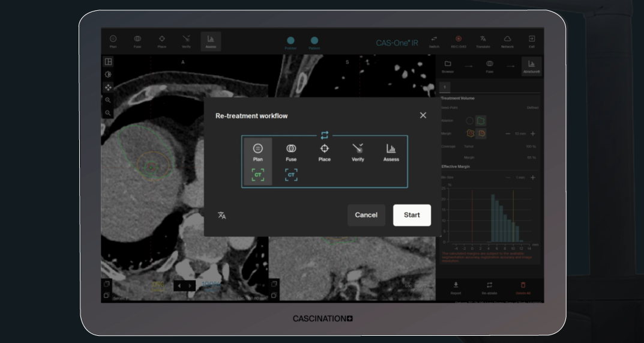This screenshot has width=644, height=343.
Task: Close the Re-treatment workflow dialog
Action: (423, 115)
